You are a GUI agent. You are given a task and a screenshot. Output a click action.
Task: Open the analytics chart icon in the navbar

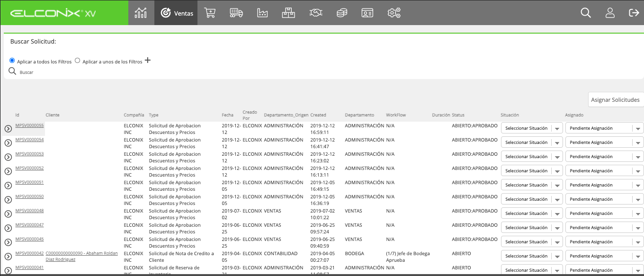(x=141, y=13)
